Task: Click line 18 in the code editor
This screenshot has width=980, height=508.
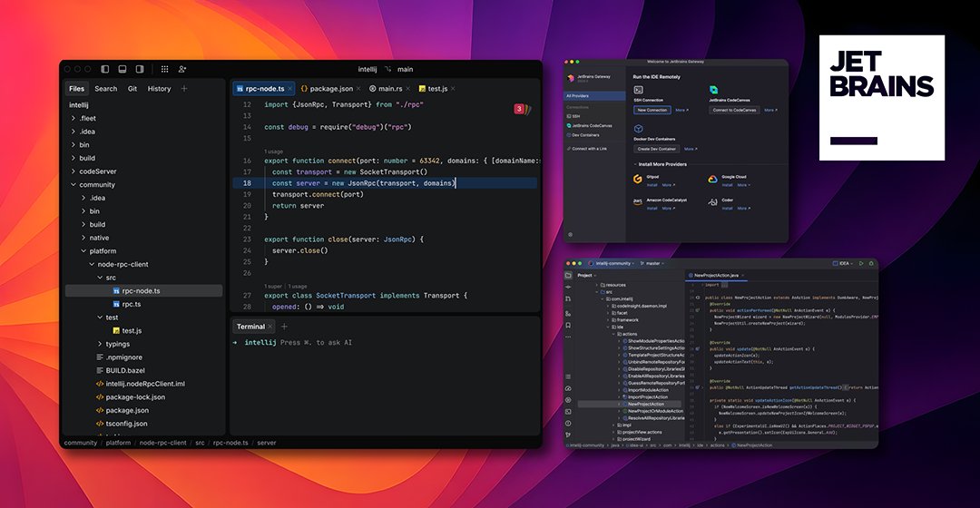Action: pyautogui.click(x=385, y=183)
